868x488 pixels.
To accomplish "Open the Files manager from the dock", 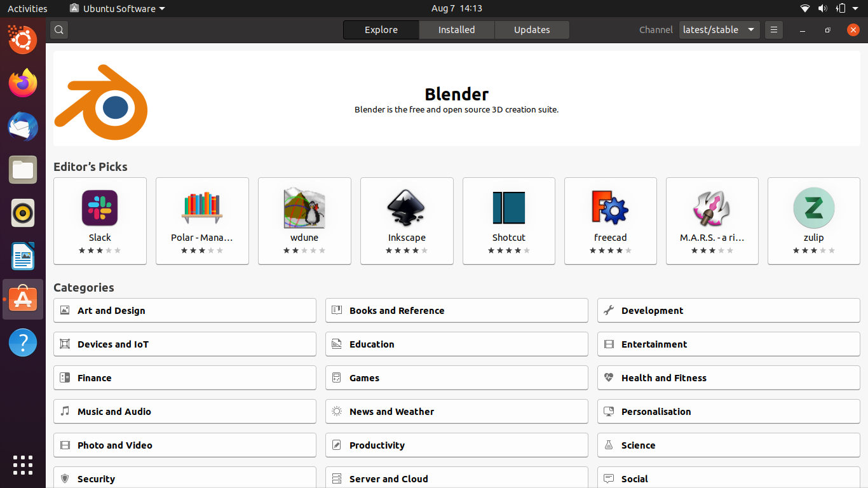I will [23, 170].
